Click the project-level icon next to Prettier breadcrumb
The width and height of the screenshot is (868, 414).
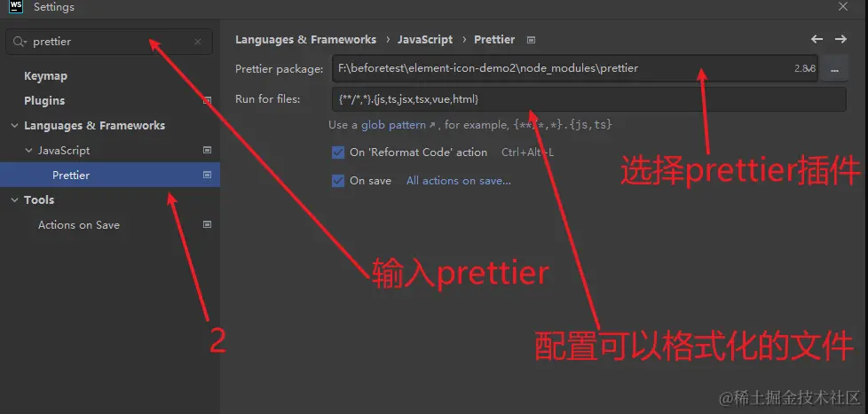(x=531, y=40)
